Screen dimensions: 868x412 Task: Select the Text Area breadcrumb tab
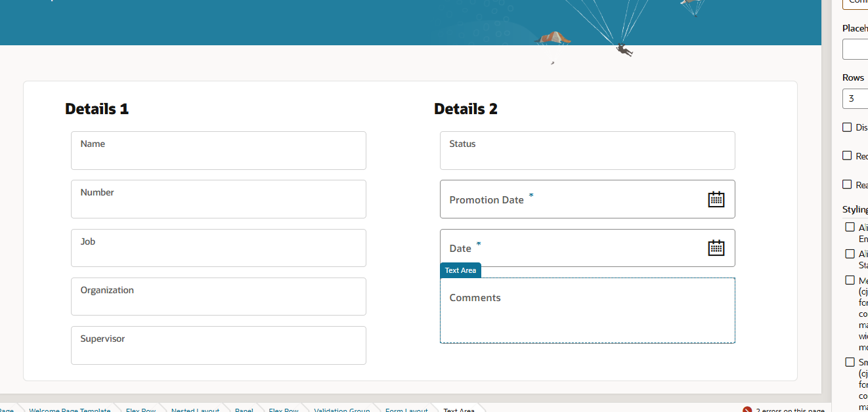coord(459,409)
